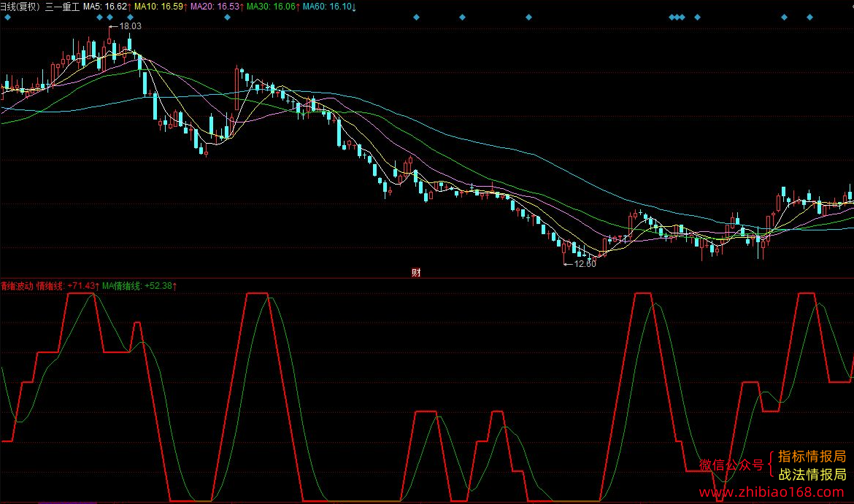Open the www.zhibiao168.com link
The image size is (854, 504).
772,492
